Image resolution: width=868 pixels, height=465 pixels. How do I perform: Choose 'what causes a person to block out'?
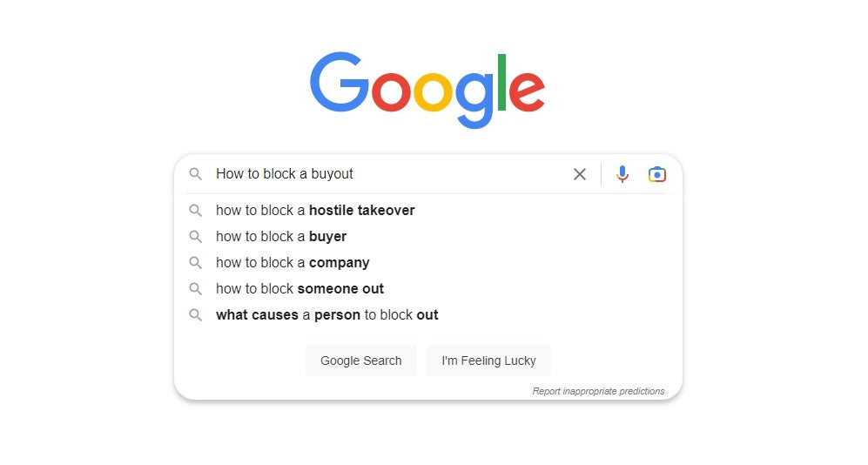(326, 314)
